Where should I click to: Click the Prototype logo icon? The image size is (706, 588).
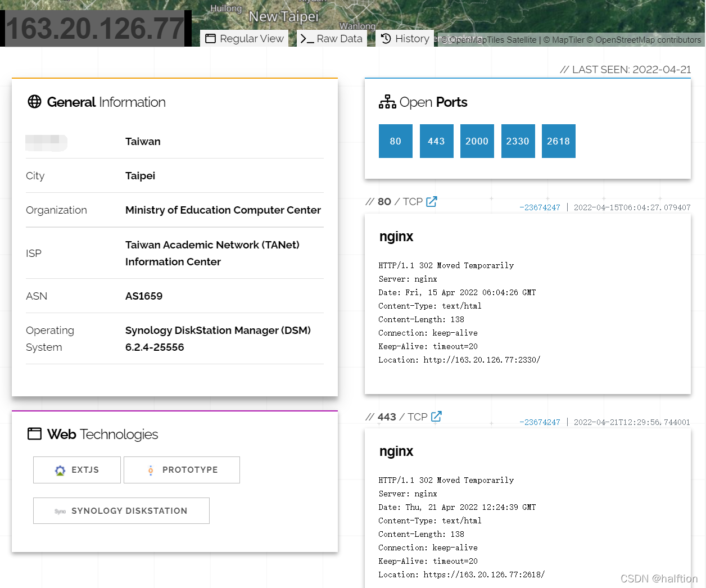pyautogui.click(x=151, y=471)
